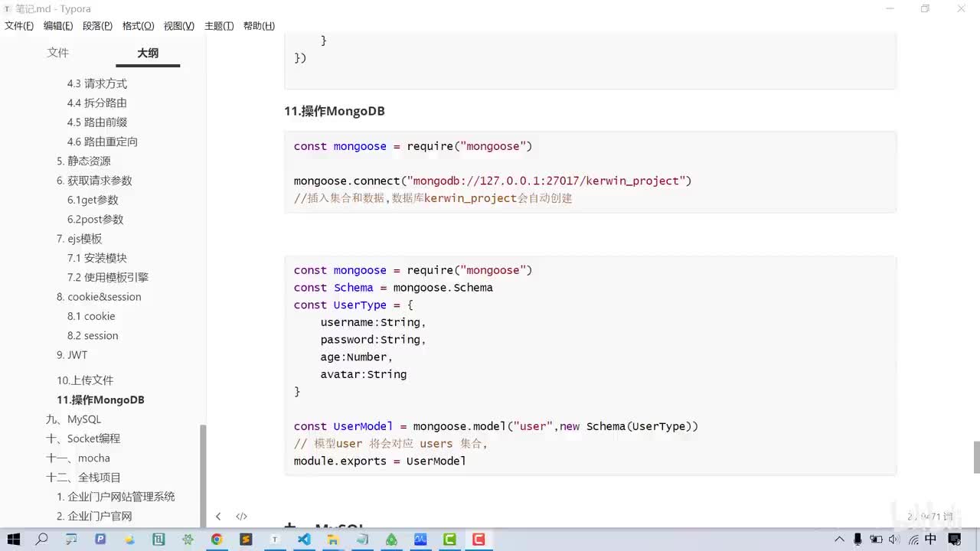Jump to outline item 8.2 session
This screenshot has height=551, width=980.
click(x=93, y=336)
